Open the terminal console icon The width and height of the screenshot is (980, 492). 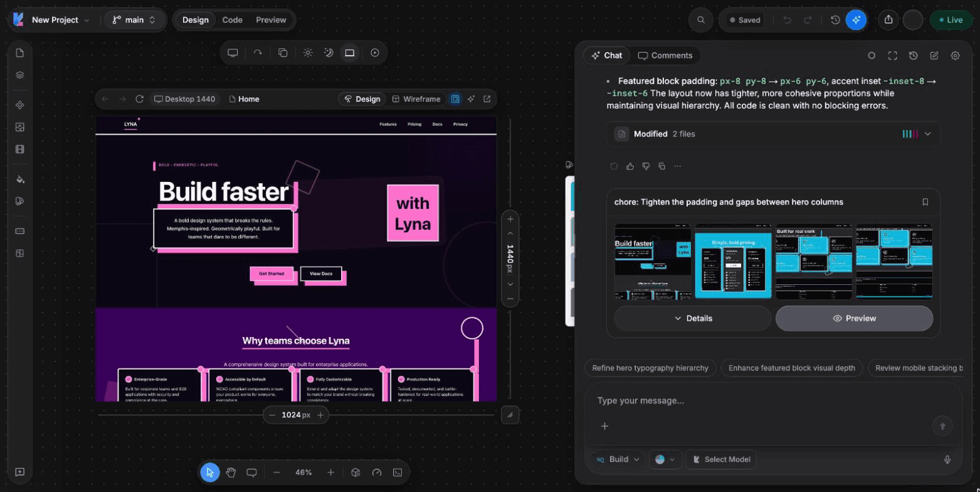pos(397,473)
